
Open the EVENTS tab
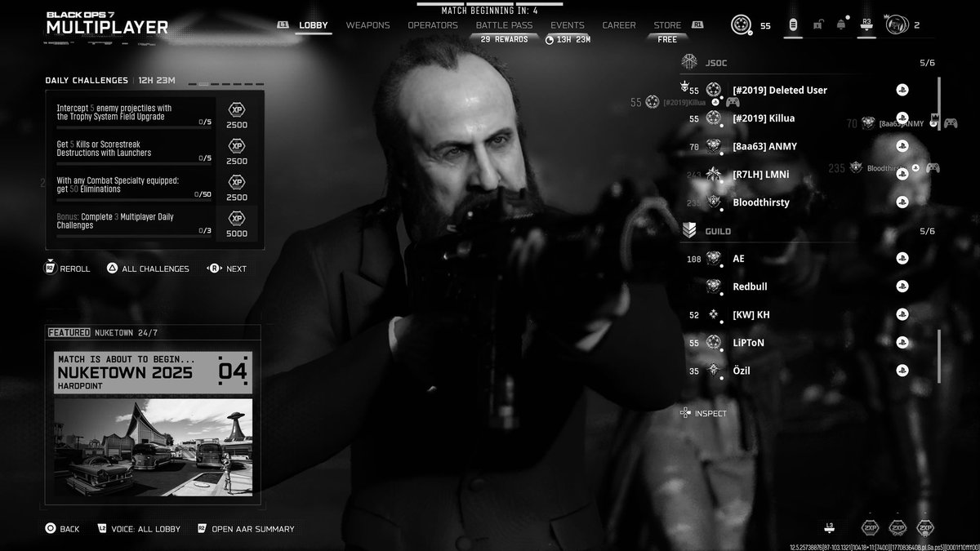coord(568,25)
